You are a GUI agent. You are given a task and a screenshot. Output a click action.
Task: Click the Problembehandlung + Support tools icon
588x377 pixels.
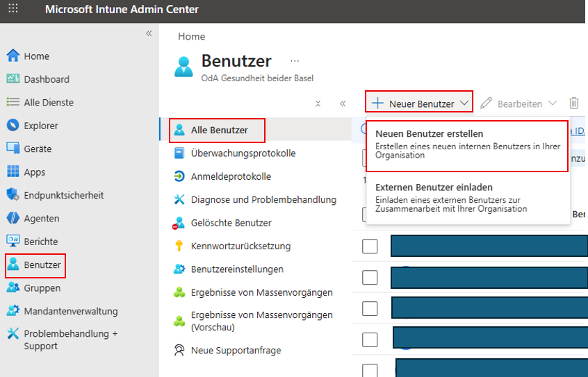coord(13,333)
